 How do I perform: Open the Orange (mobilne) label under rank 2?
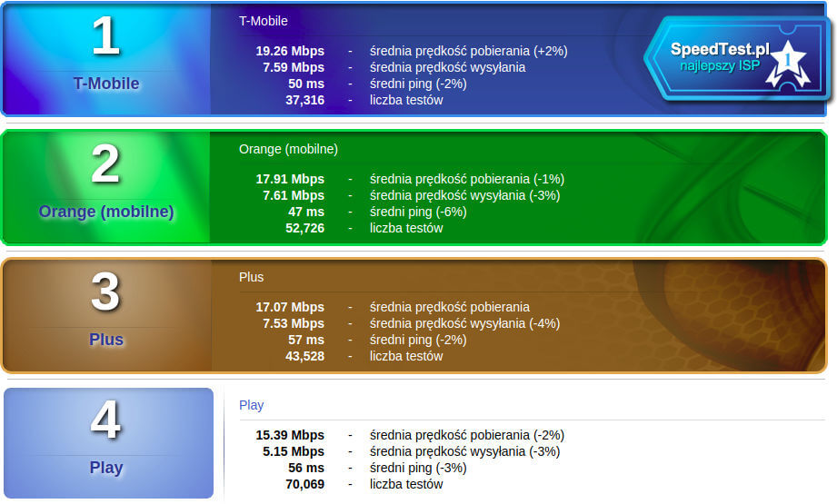106,212
